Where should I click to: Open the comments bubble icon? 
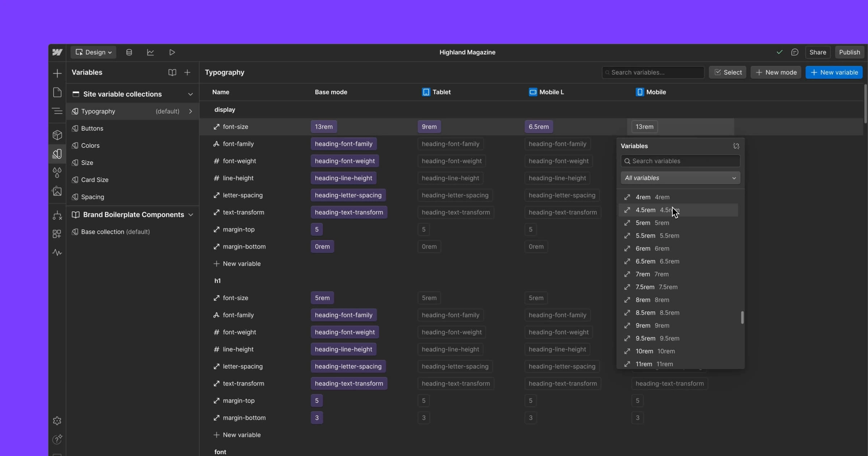[x=795, y=52]
